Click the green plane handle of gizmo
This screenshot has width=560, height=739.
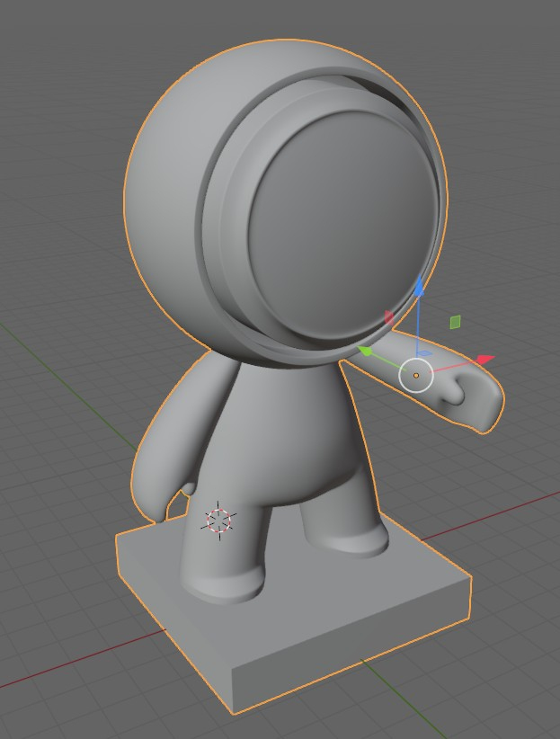[456, 322]
